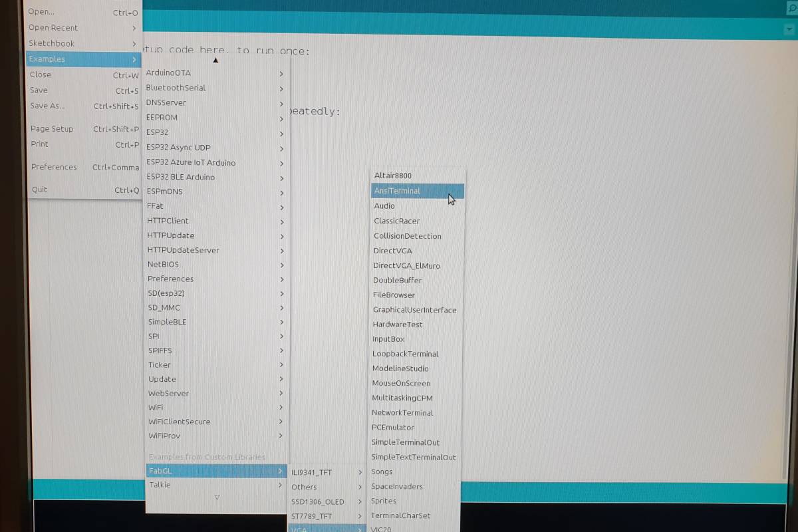
Task: Select the Examples menu entry
Action: pos(82,59)
